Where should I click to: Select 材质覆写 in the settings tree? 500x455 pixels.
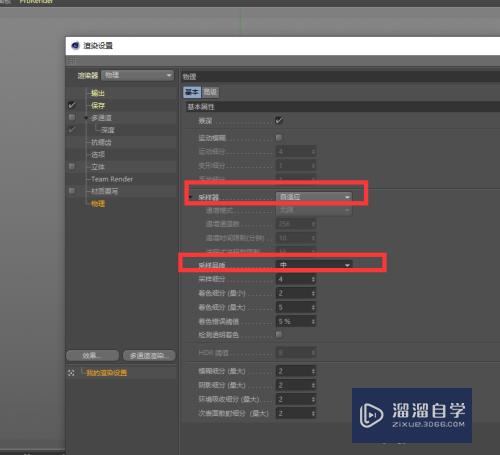point(105,191)
